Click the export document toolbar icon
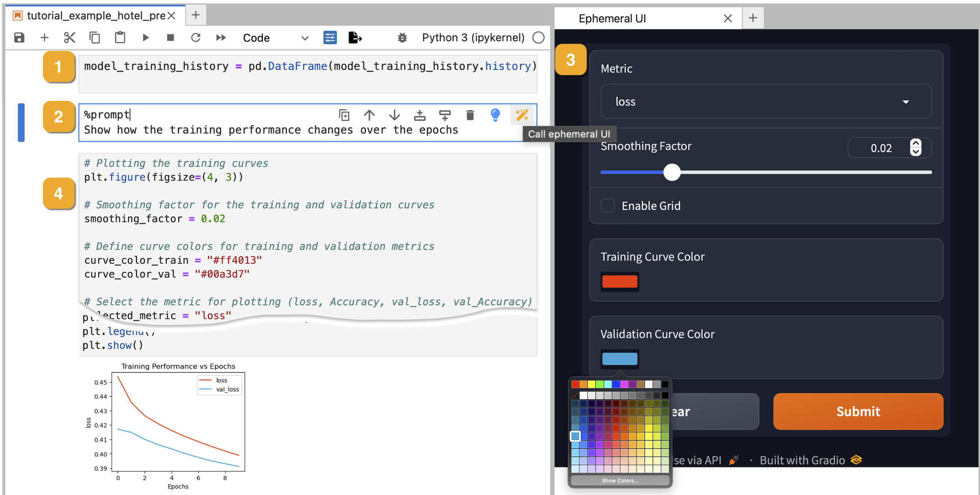Image resolution: width=980 pixels, height=495 pixels. point(355,38)
